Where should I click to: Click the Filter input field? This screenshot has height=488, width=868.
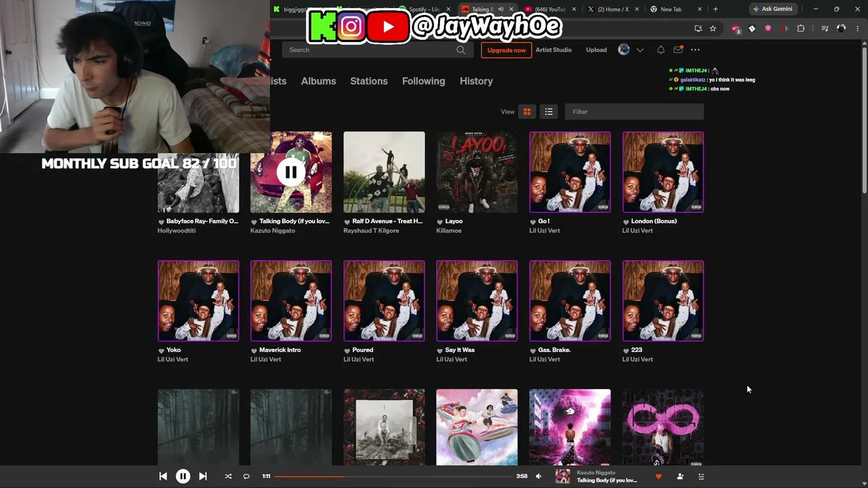pyautogui.click(x=634, y=112)
